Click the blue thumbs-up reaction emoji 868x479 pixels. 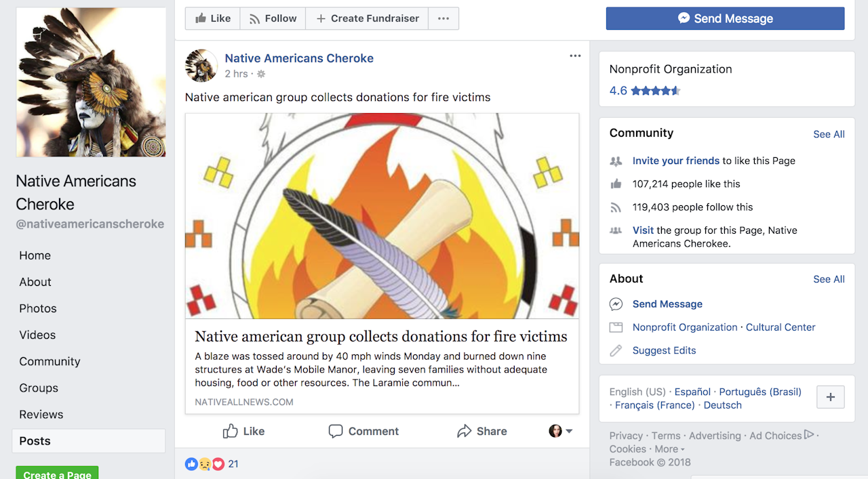[x=192, y=463]
